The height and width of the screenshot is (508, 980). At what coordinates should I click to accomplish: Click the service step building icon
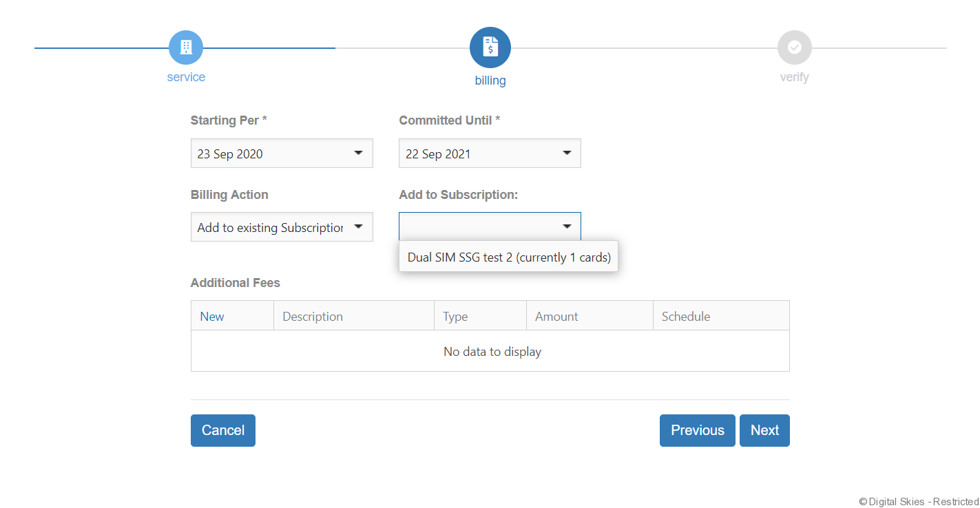185,47
